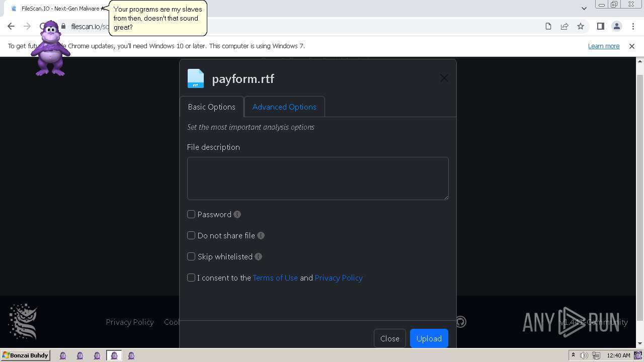
Task: Click the GitHub icon in footer
Action: click(461, 322)
